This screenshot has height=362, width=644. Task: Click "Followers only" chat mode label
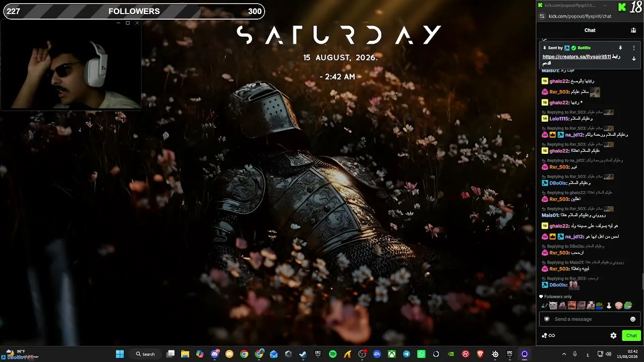(x=558, y=297)
